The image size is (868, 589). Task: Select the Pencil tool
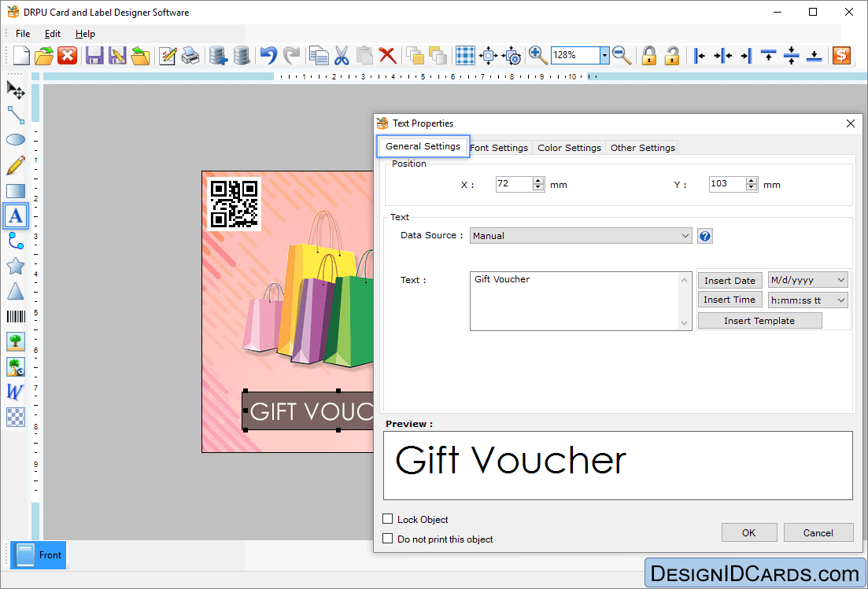pyautogui.click(x=16, y=165)
